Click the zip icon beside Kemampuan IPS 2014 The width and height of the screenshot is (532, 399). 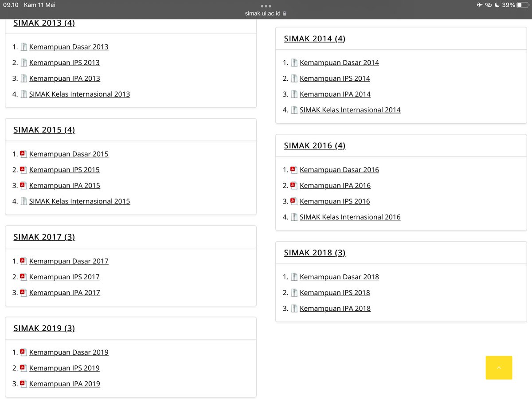click(x=294, y=78)
